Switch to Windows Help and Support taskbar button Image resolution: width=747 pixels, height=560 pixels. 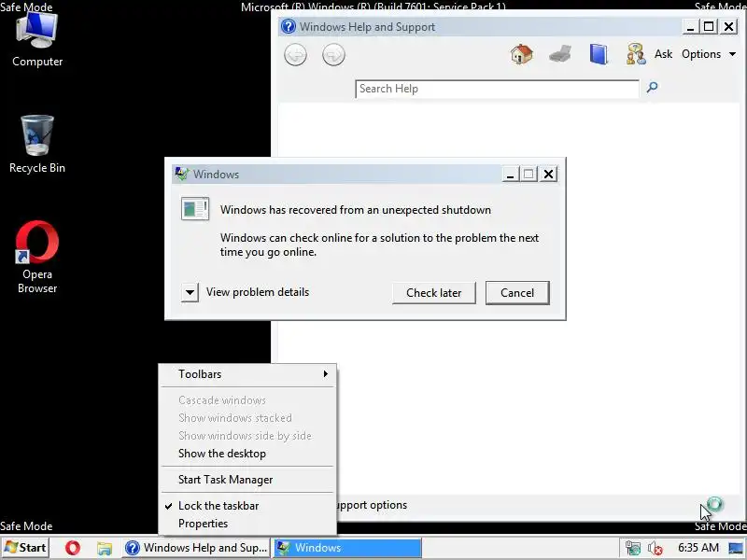pyautogui.click(x=196, y=548)
